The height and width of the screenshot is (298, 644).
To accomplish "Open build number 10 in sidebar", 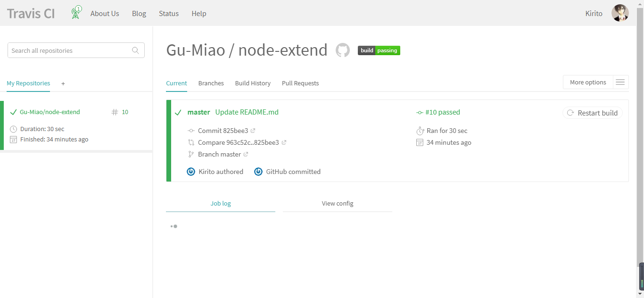I will click(x=125, y=112).
